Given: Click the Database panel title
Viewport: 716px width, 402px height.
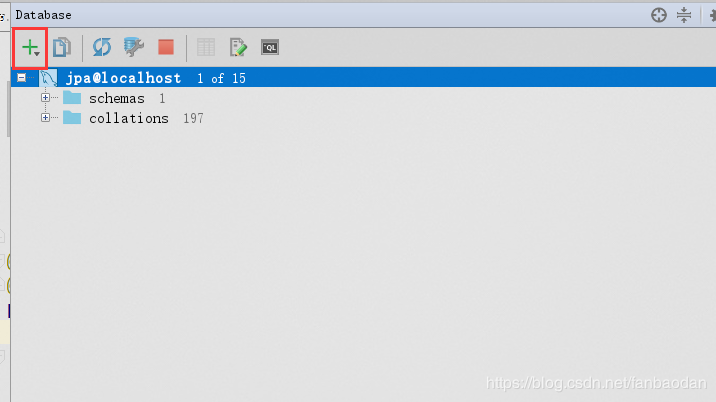Looking at the screenshot, I should tap(43, 15).
